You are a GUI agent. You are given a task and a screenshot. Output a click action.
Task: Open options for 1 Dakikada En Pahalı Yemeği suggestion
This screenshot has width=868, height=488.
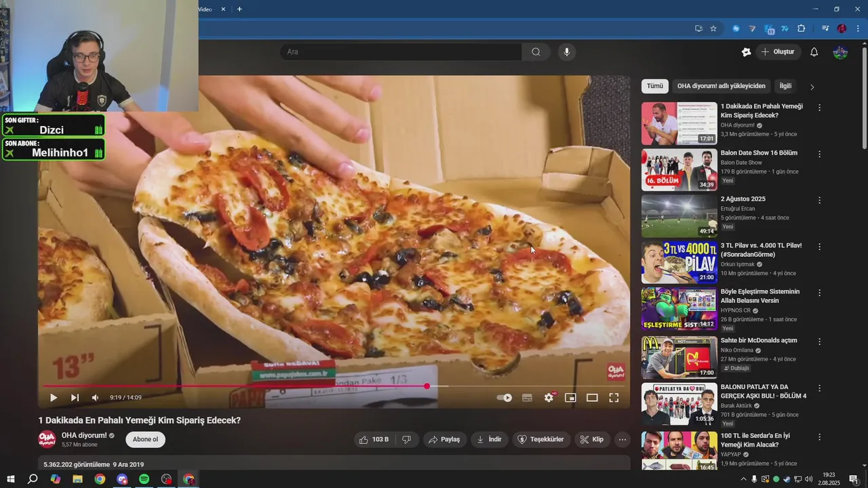click(x=819, y=108)
